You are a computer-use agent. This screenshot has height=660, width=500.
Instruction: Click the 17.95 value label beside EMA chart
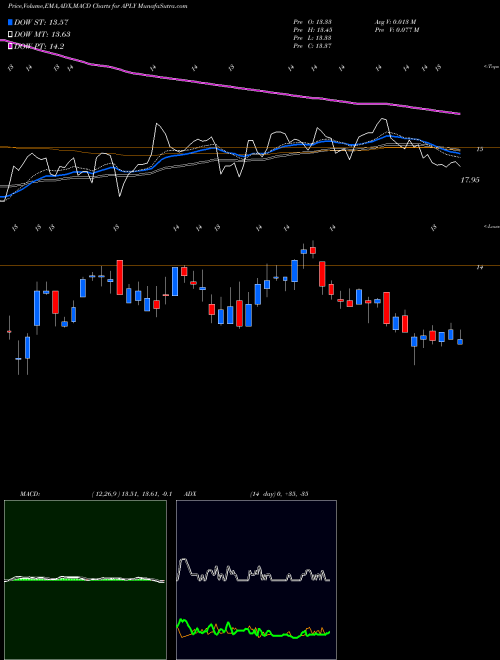pyautogui.click(x=470, y=180)
